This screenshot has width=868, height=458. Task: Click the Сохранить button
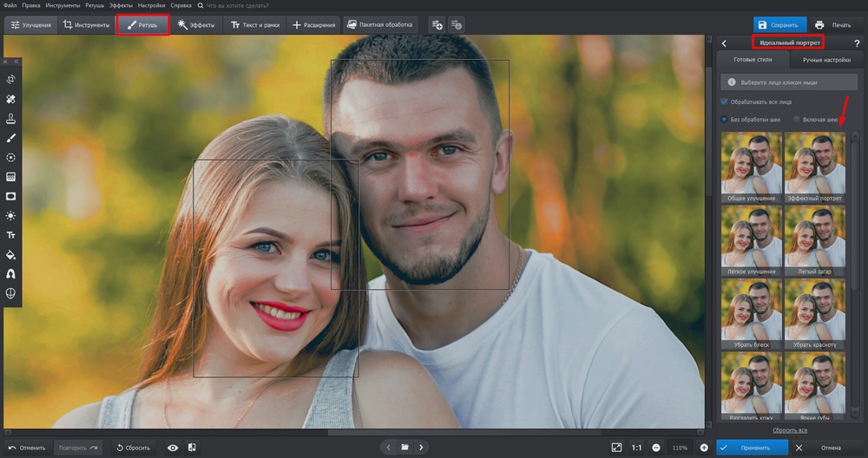click(x=779, y=25)
